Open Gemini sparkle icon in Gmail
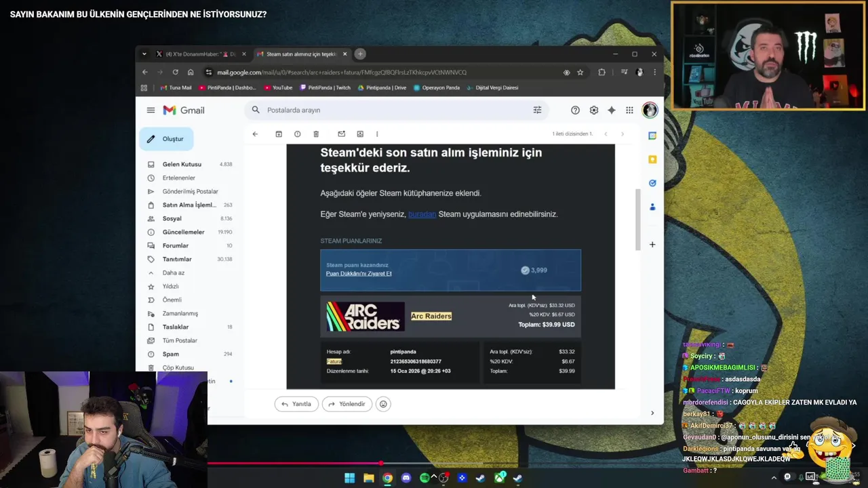This screenshot has width=868, height=488. pyautogui.click(x=611, y=110)
